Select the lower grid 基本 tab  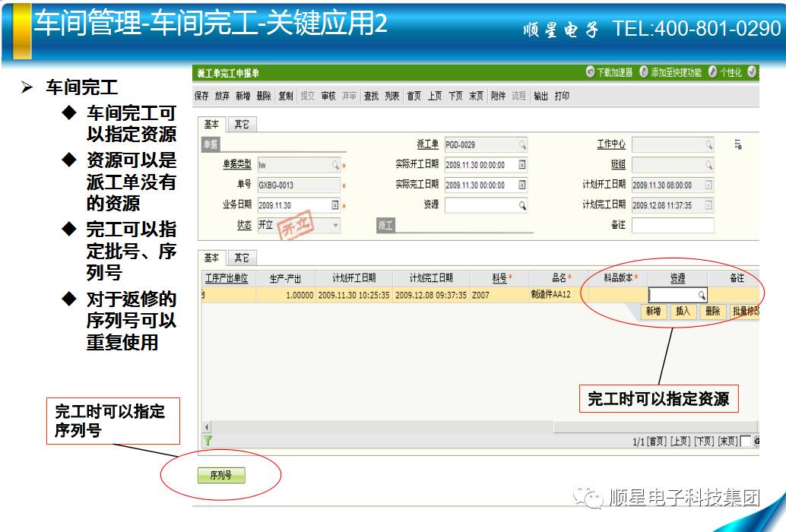click(211, 258)
